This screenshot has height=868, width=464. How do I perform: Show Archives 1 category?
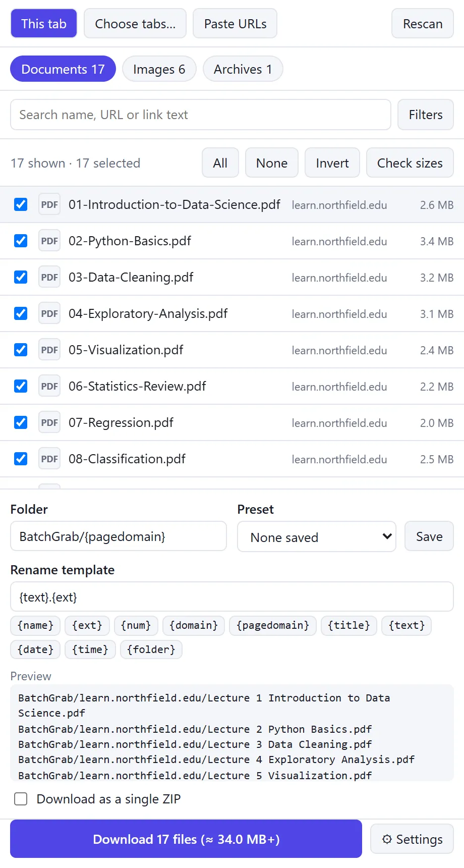click(243, 69)
